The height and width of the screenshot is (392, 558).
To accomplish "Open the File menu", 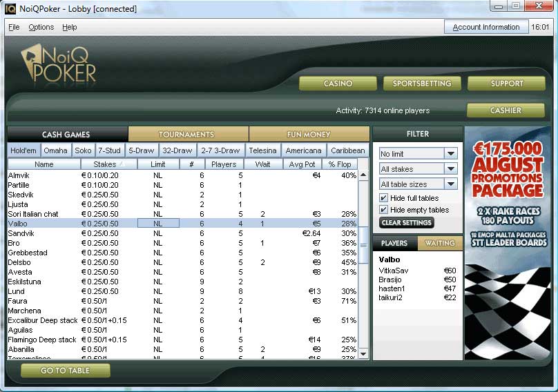I will [14, 27].
